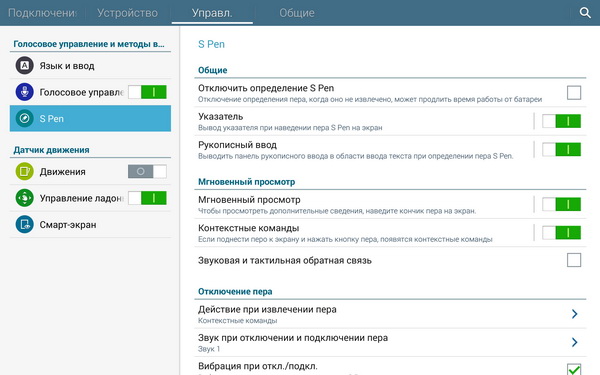Screen dimensions: 600x375
Task: Click the Голосовое управление microphone icon
Action: click(x=24, y=92)
